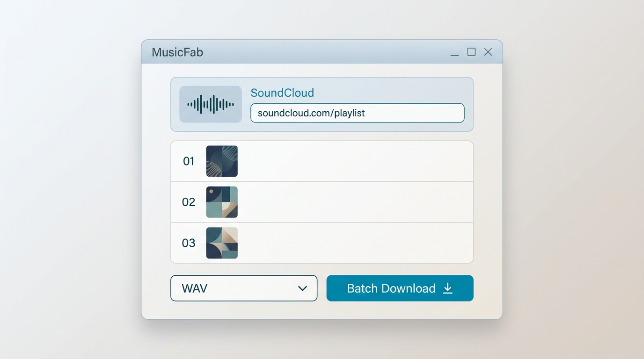Click the track number 02
The image size is (644, 359).
189,202
